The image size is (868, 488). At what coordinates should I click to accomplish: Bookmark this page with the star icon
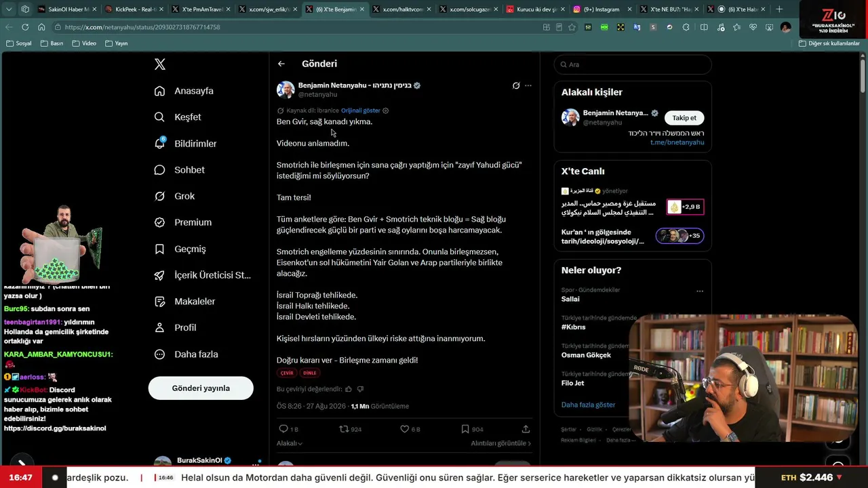[572, 27]
